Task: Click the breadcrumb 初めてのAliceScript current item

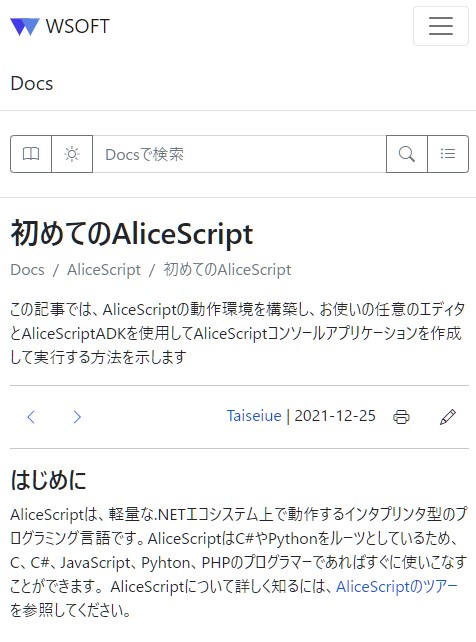Action: point(228,270)
